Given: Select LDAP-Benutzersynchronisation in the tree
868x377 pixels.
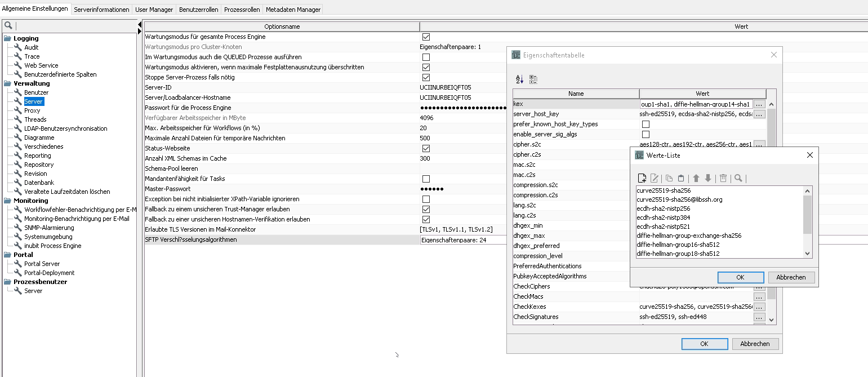Looking at the screenshot, I should tap(65, 128).
